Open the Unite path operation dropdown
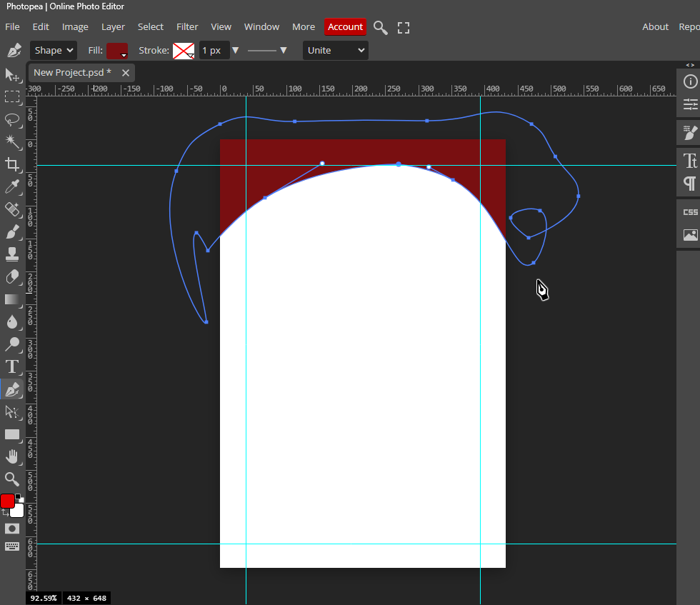 pos(336,50)
